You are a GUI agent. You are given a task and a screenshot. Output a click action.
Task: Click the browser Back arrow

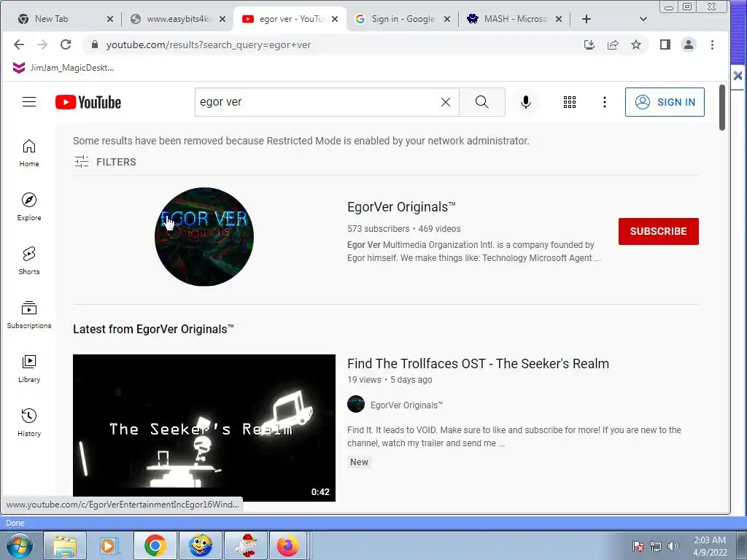(18, 44)
